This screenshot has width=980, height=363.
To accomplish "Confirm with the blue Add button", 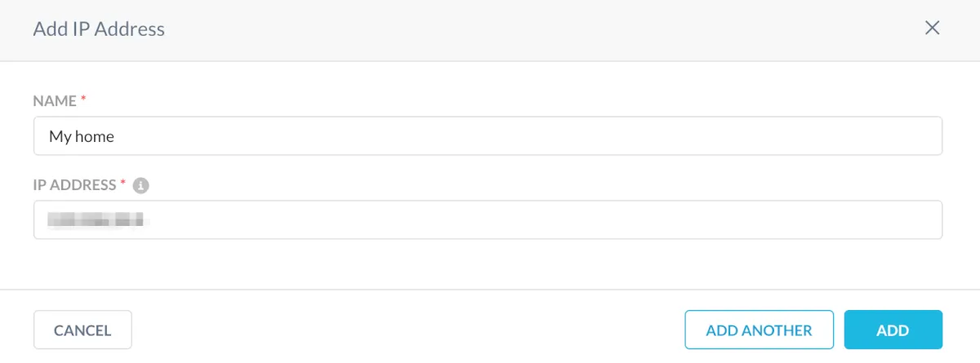I will [893, 330].
